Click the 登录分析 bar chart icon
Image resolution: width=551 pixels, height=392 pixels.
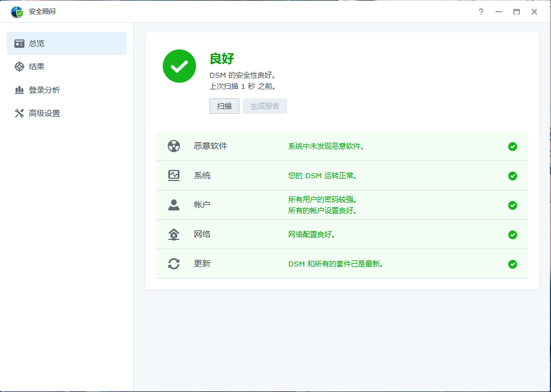19,90
